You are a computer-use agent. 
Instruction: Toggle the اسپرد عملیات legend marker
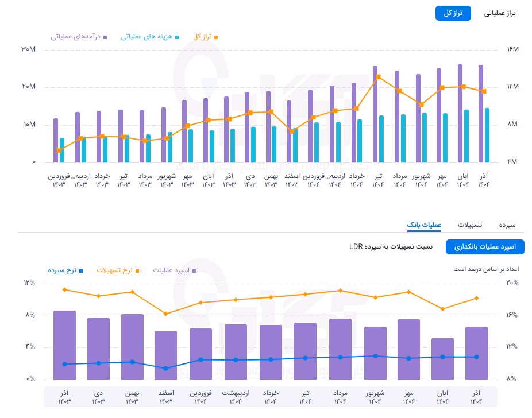pyautogui.click(x=175, y=270)
